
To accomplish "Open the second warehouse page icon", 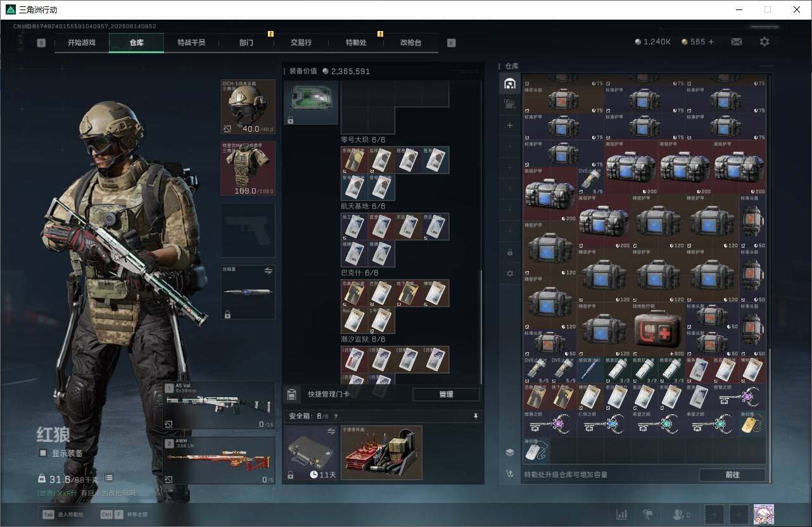I will point(509,105).
